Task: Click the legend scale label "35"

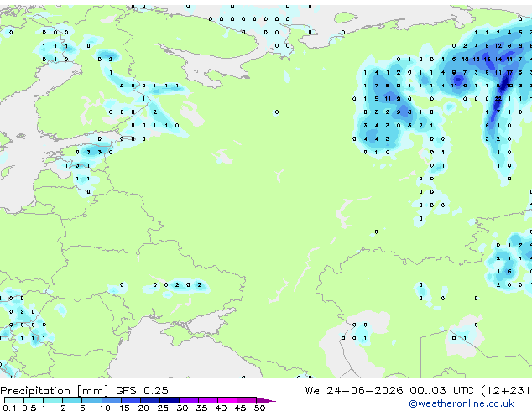Action: point(201,408)
